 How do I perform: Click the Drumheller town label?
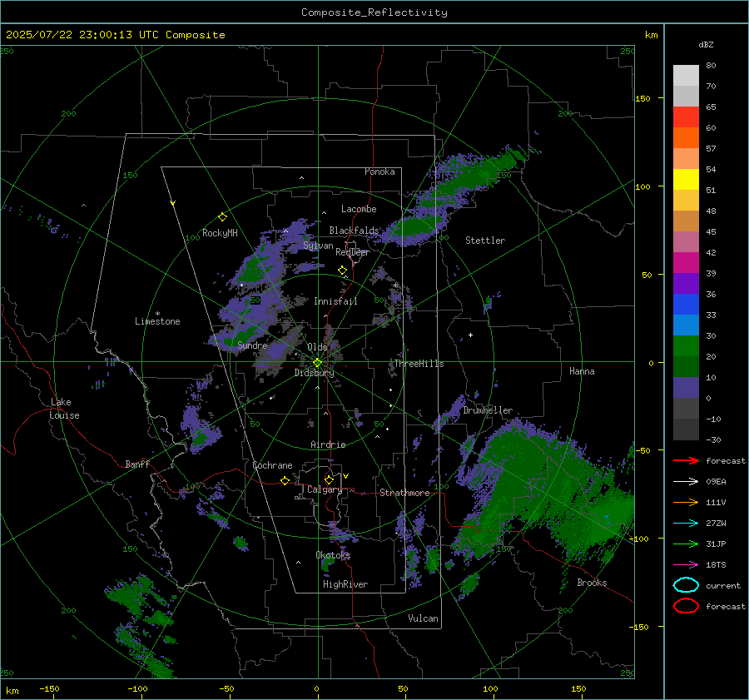point(488,410)
